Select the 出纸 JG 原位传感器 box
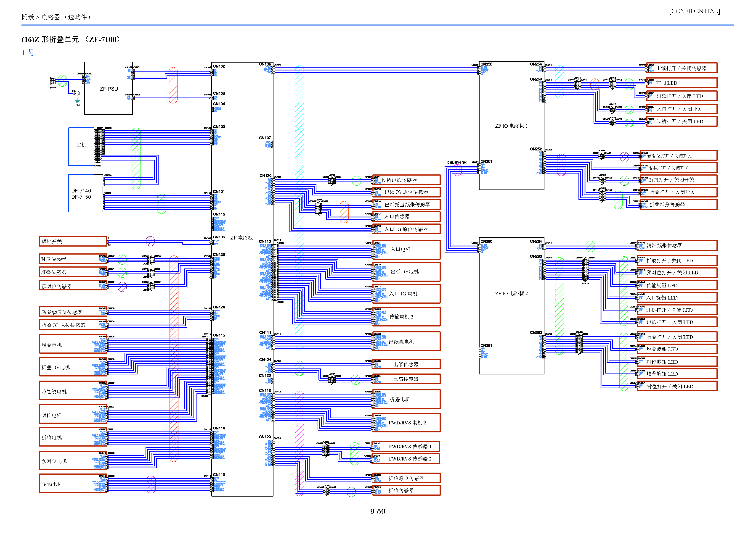 [406, 192]
